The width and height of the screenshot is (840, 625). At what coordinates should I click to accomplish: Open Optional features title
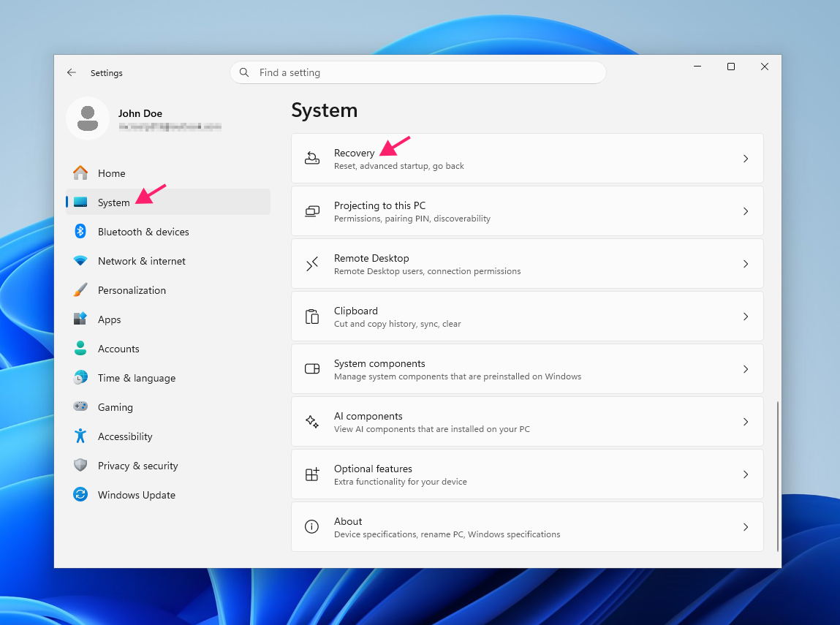(373, 469)
